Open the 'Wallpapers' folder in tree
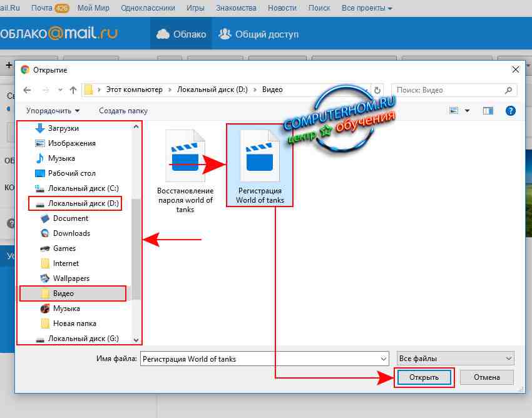The width and height of the screenshot is (532, 418). point(71,278)
